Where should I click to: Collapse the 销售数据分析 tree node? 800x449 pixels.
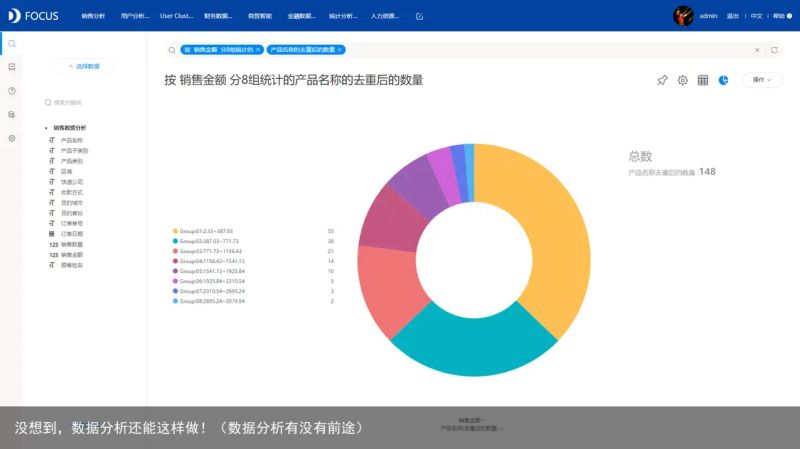pos(46,128)
